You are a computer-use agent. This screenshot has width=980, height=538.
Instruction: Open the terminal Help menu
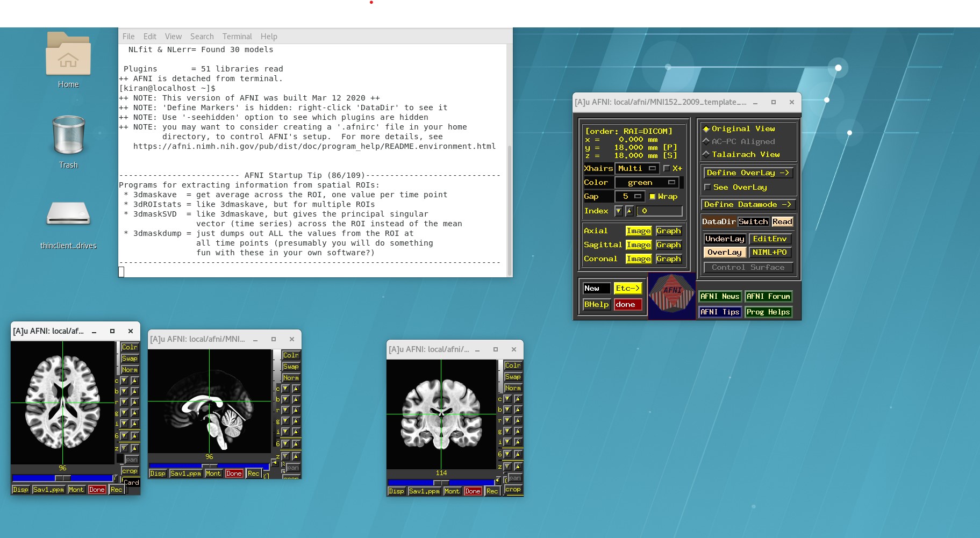pyautogui.click(x=269, y=37)
